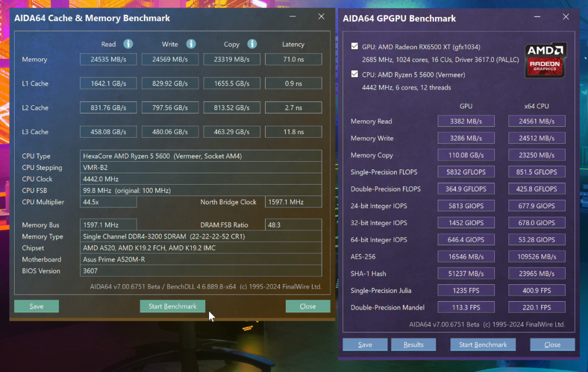588x372 pixels.
Task: Select L3 Cache copy value 463.29 GB/s
Action: 232,132
